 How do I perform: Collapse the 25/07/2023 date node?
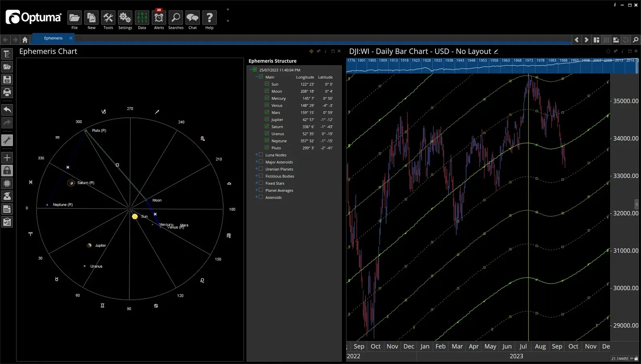coord(251,70)
